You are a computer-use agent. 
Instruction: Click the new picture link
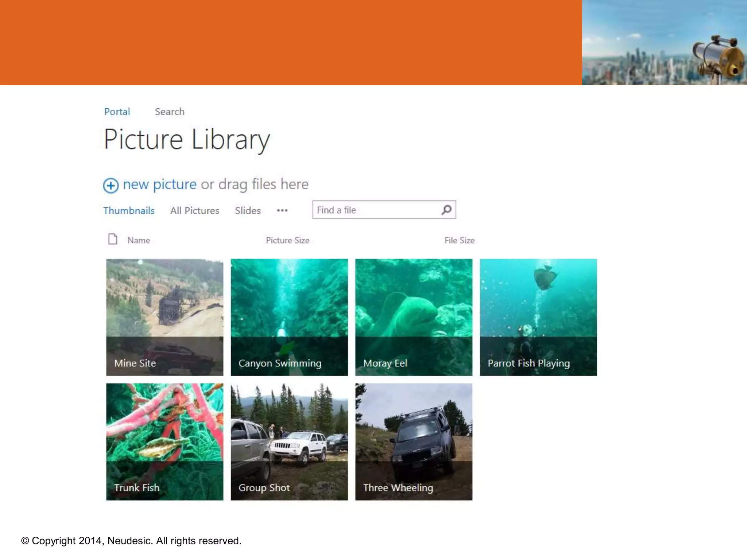pyautogui.click(x=160, y=184)
